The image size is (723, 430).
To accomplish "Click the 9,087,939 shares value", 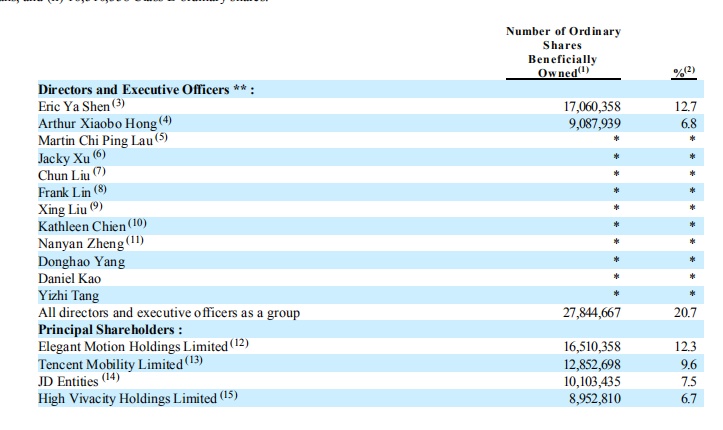I will click(594, 124).
